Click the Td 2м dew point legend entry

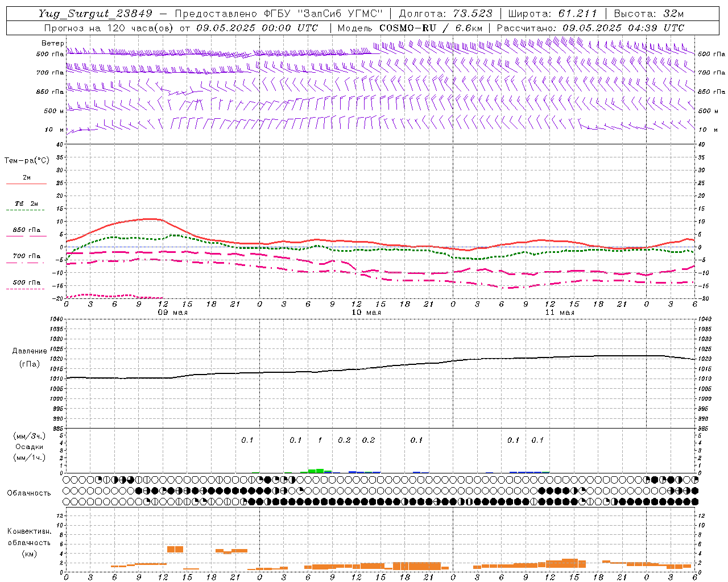(26, 206)
